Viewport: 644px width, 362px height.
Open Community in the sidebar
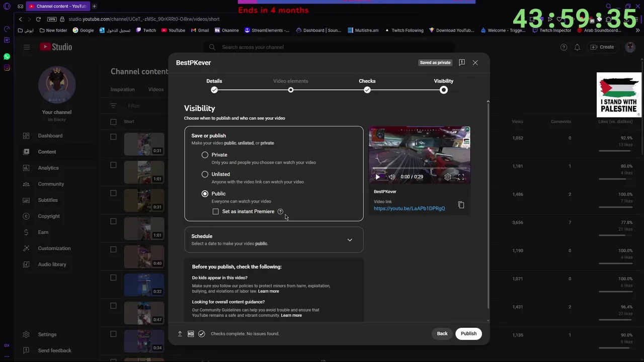[51, 184]
